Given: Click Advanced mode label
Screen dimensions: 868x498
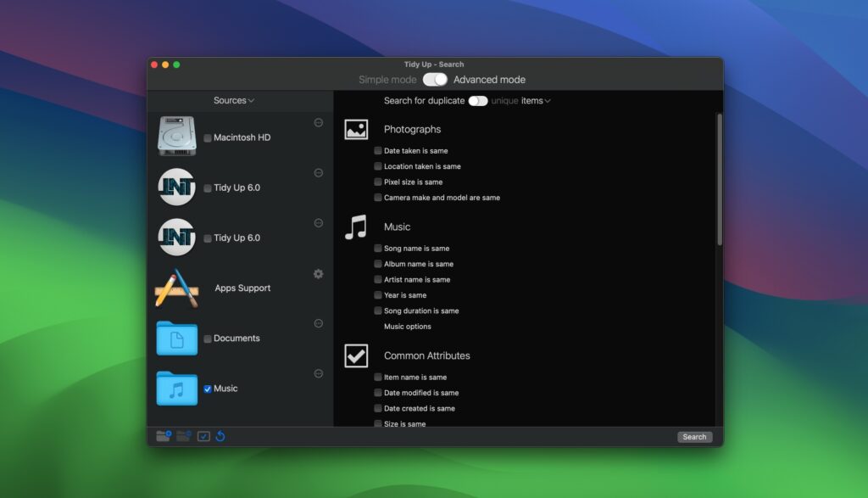Looking at the screenshot, I should (490, 79).
